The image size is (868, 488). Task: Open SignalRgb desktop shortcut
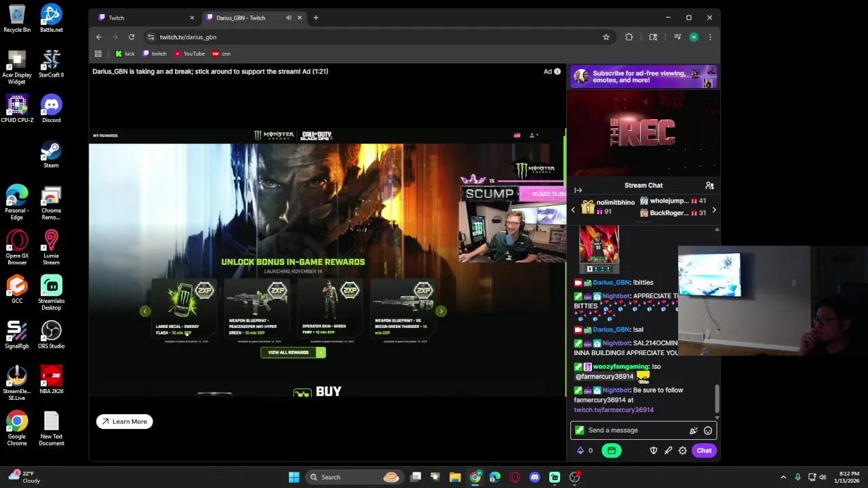point(17,335)
